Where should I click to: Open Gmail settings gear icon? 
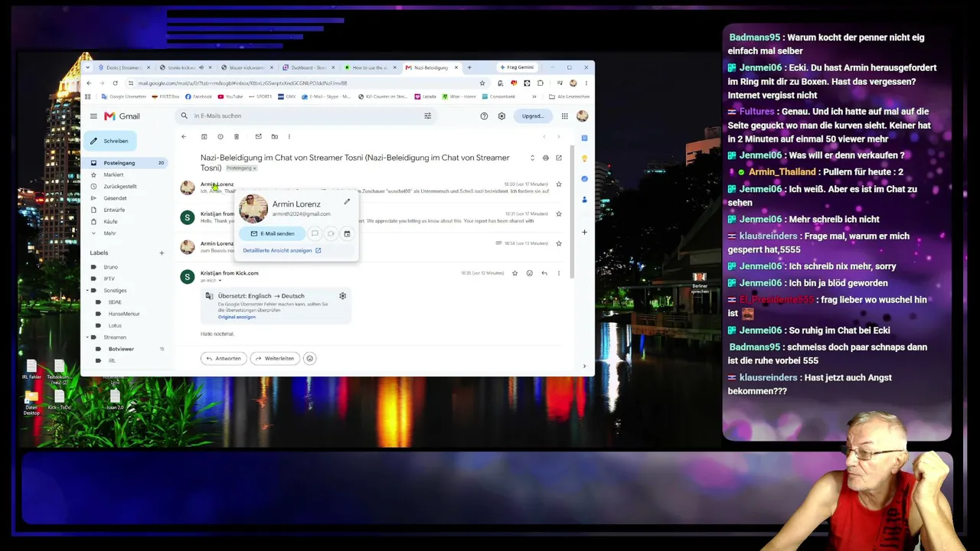tap(501, 116)
